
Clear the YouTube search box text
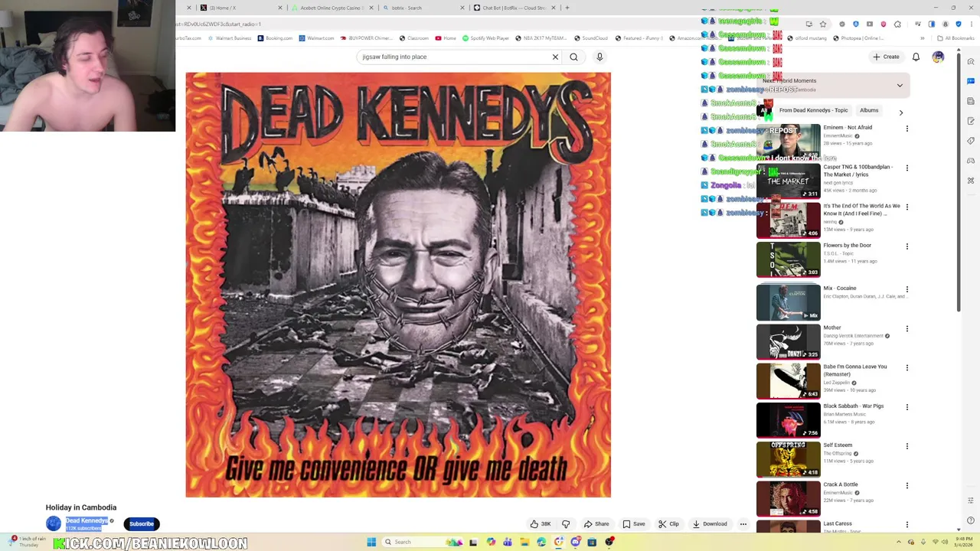(555, 57)
